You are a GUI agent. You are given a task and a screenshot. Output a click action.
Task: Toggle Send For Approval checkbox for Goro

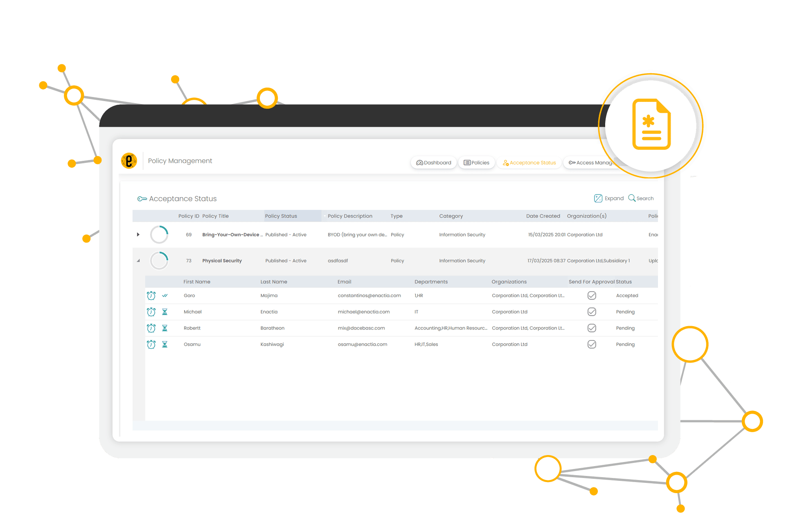tap(591, 295)
